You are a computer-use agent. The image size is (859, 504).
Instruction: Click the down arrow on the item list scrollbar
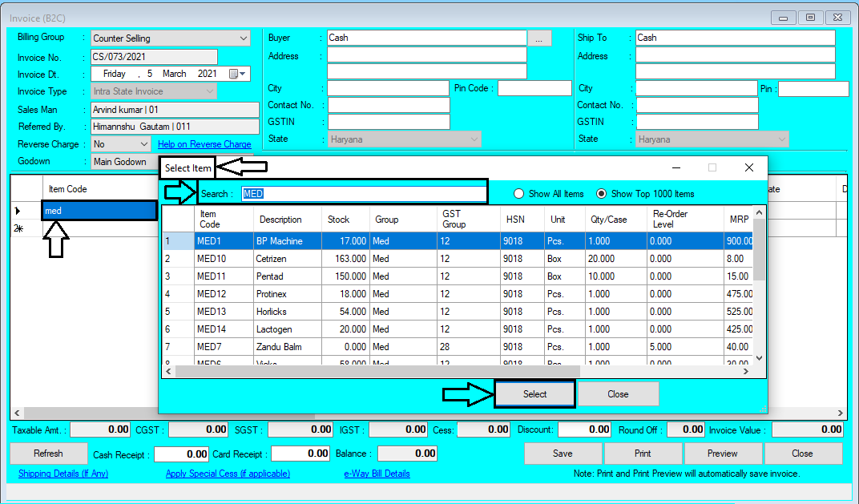coord(758,357)
